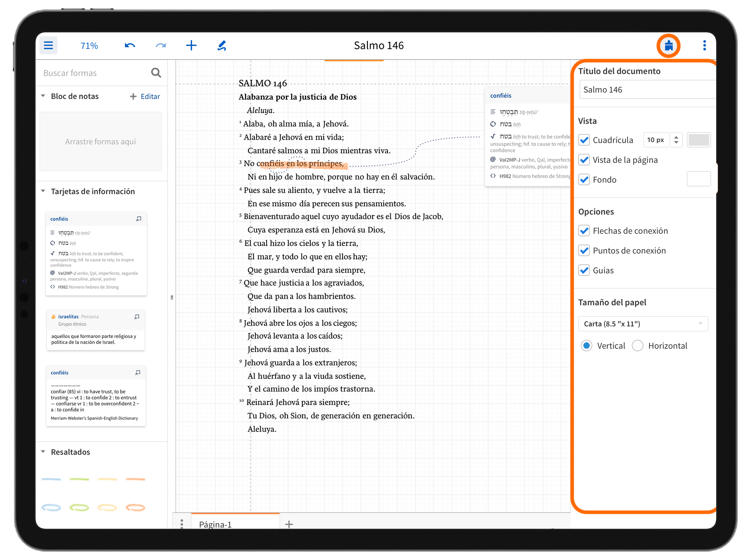Select the orange circle highlighter
Image resolution: width=756 pixels, height=552 pixels.
(135, 508)
